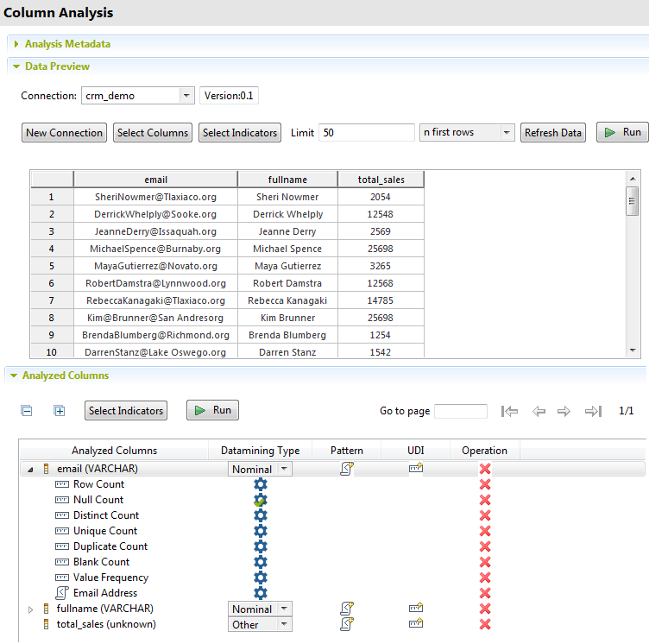This screenshot has height=644, width=649.
Task: Open the 'n first rows' dropdown
Action: pos(507,133)
